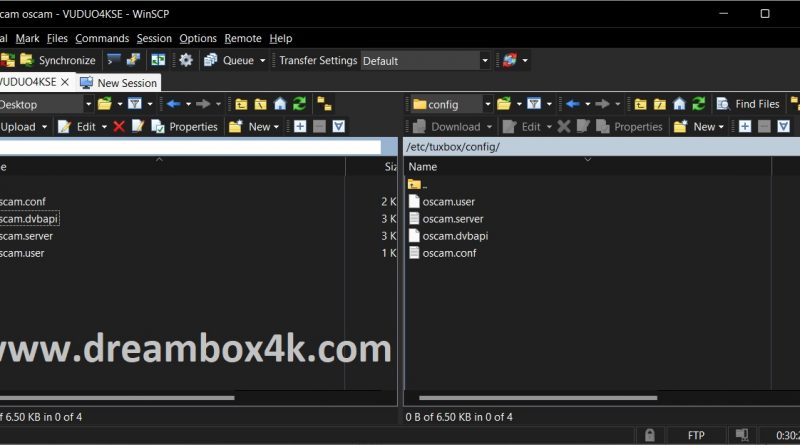Open the Mark menu

point(28,38)
